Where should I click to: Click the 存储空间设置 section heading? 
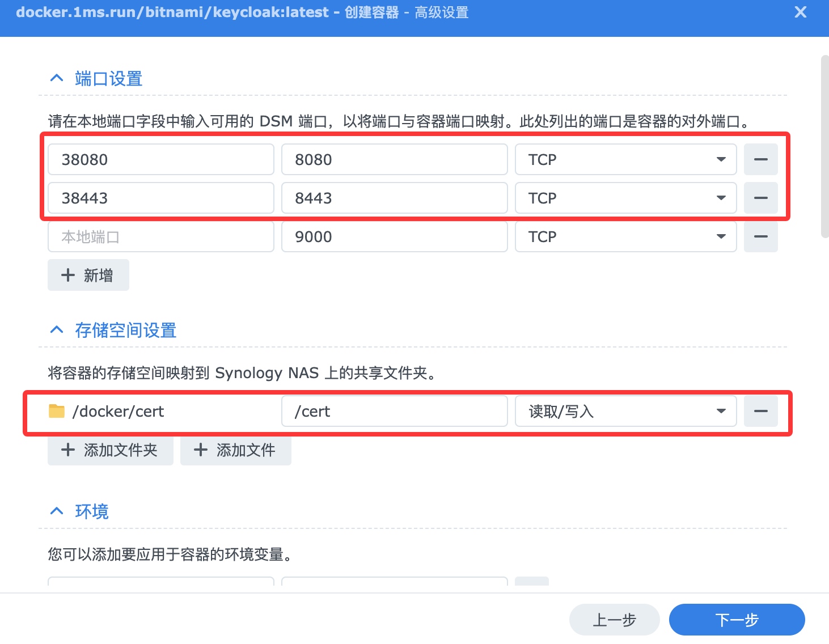tap(126, 330)
